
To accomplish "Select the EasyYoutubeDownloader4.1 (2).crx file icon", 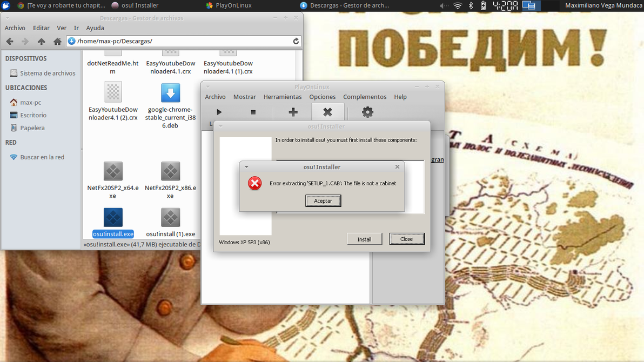I will (113, 92).
